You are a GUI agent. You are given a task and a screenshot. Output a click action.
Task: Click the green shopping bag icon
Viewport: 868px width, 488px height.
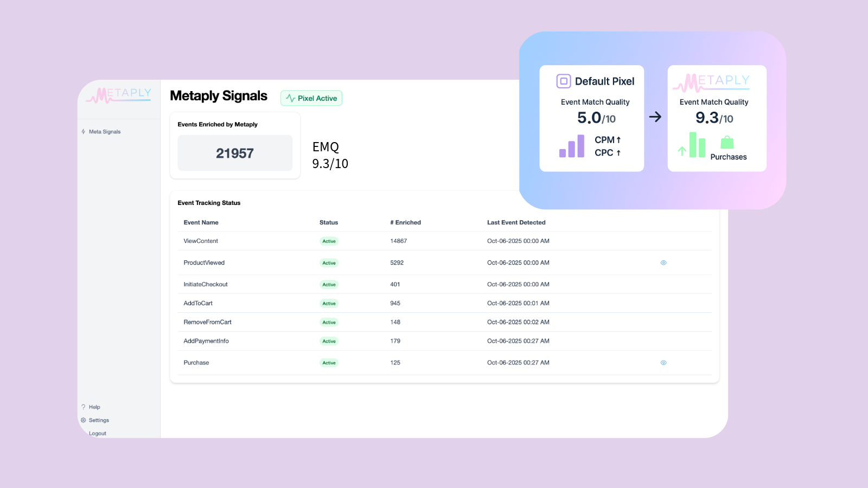(727, 143)
